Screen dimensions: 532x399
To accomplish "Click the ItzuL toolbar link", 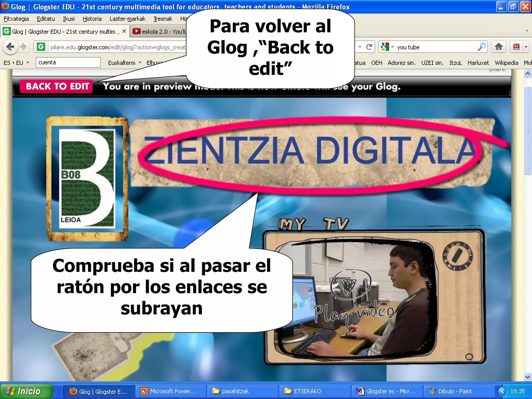I will point(455,63).
